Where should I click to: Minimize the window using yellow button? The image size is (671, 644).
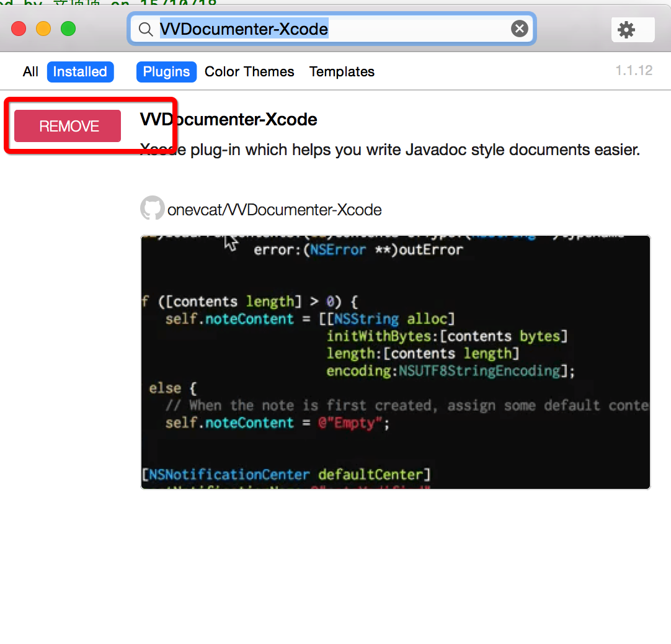pos(43,29)
